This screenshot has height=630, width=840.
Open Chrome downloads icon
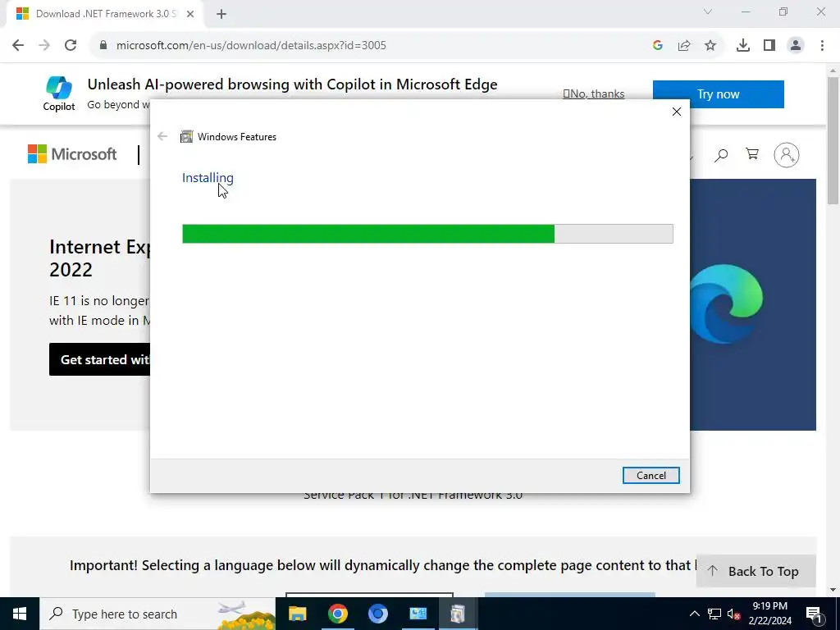[743, 45]
